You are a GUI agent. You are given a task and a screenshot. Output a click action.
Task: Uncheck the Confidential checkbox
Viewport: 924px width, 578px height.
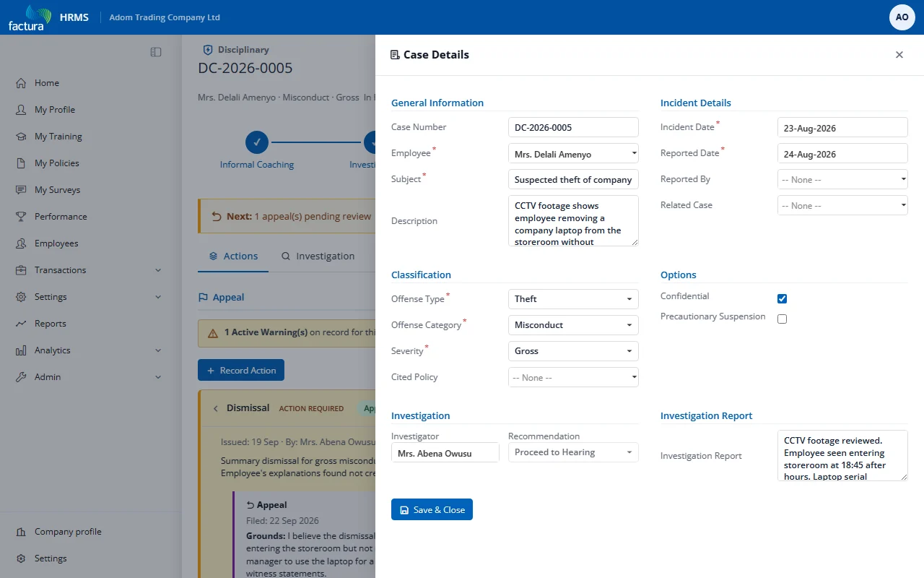tap(782, 298)
